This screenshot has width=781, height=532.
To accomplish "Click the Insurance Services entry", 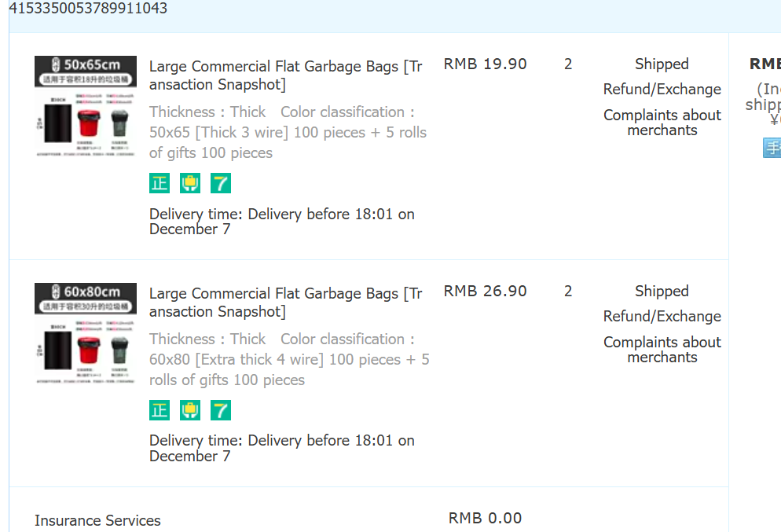I will 97,520.
